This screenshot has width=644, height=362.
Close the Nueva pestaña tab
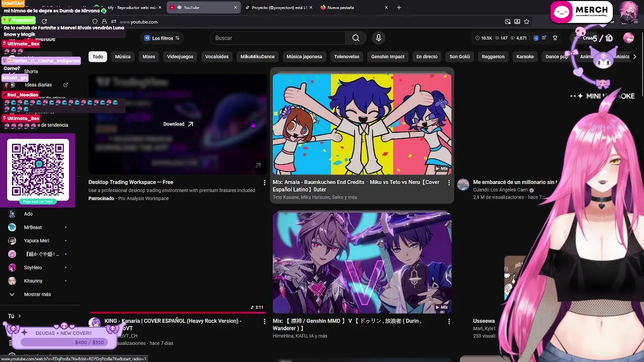pyautogui.click(x=386, y=8)
